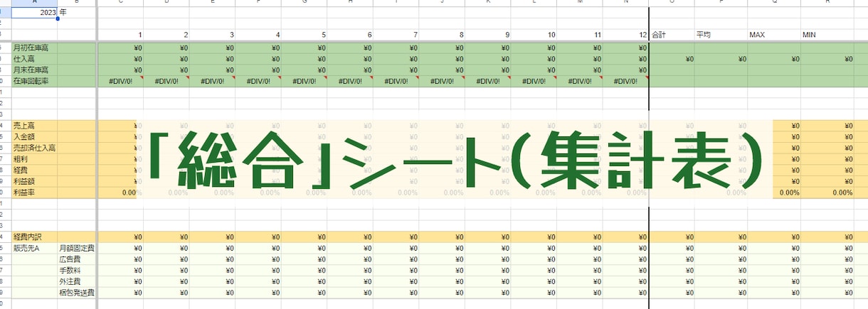Select the 合計 column heading cell
Screen dimensions: 868x309
coord(672,34)
